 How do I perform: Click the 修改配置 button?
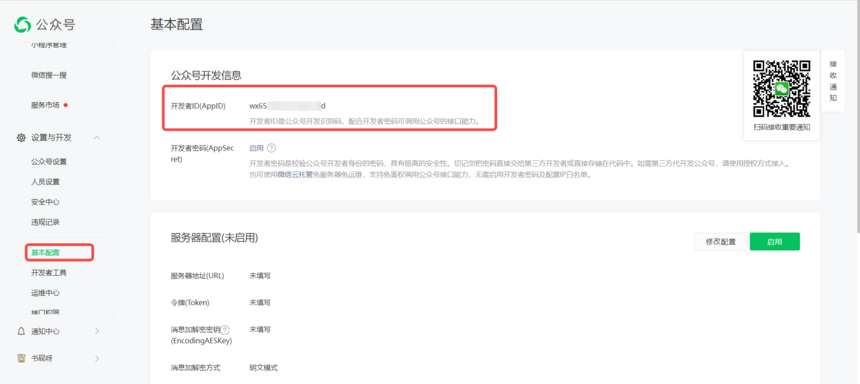click(721, 241)
